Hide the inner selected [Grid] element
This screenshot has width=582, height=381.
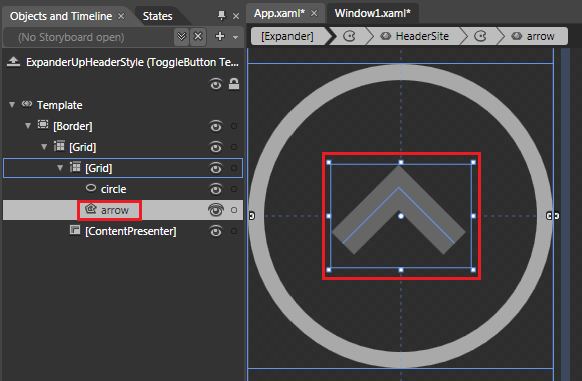point(216,168)
